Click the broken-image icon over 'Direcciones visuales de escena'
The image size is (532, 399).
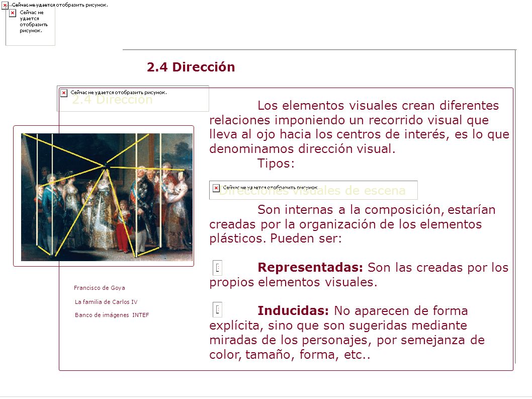point(216,188)
